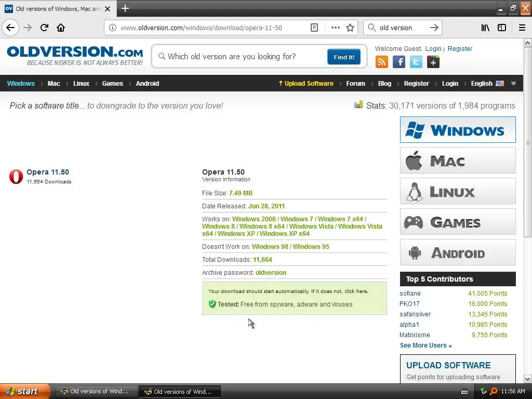Image resolution: width=532 pixels, height=399 pixels.
Task: Click the header Register link
Action: click(460, 48)
